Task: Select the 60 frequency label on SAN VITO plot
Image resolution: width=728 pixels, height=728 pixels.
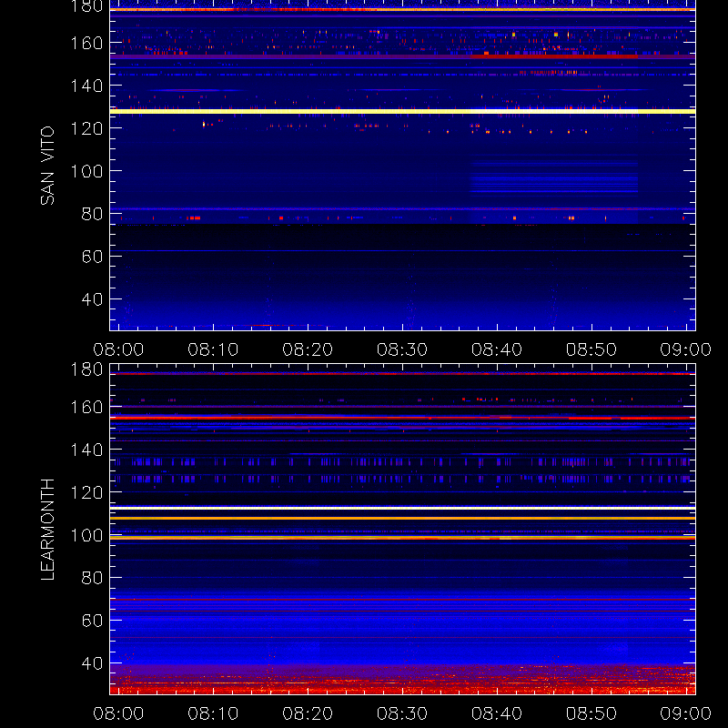Action: 92,257
